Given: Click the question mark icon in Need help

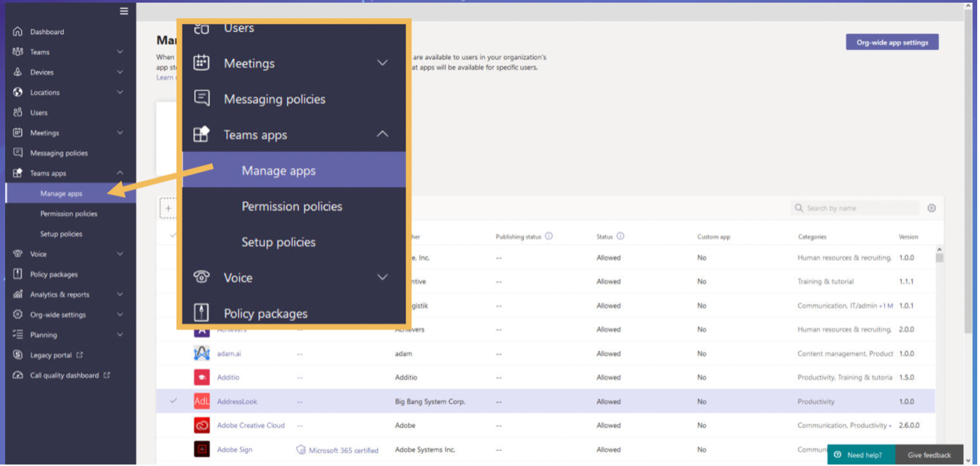Looking at the screenshot, I should [x=837, y=455].
